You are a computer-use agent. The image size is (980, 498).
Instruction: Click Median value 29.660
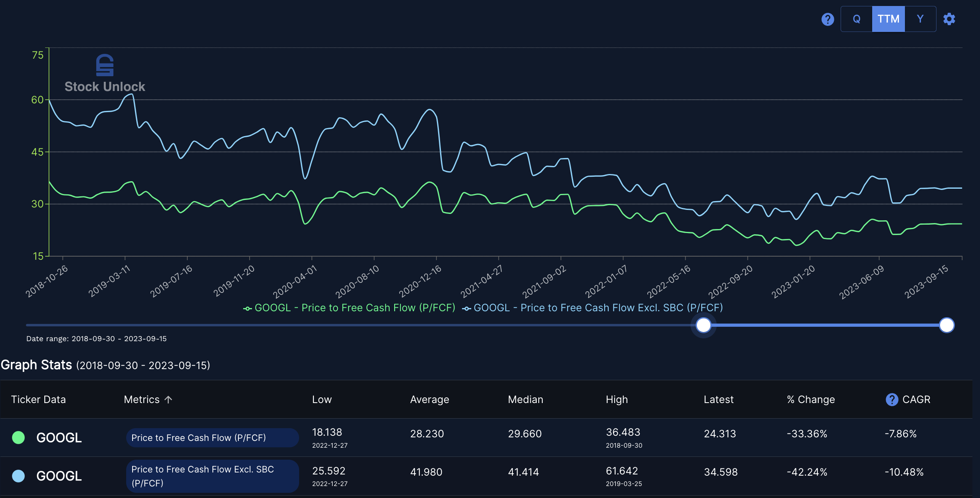pos(525,434)
